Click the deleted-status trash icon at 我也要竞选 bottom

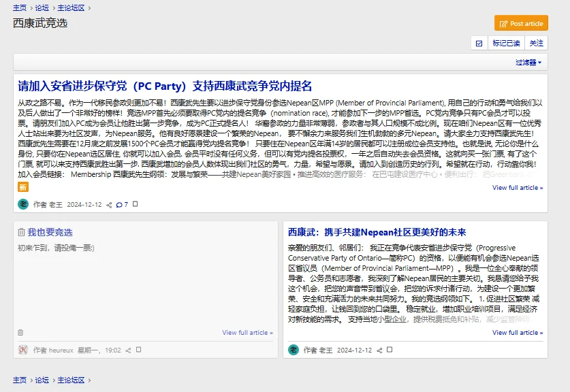pyautogui.click(x=20, y=332)
